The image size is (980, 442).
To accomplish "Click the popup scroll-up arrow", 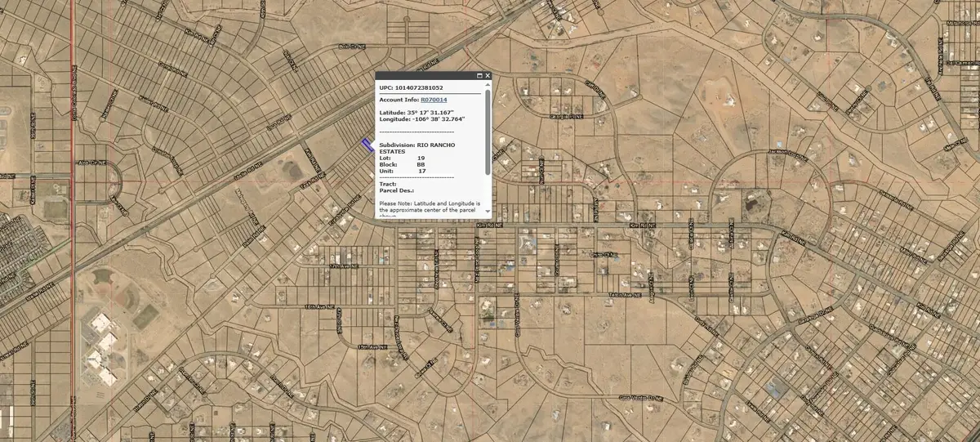I will (x=488, y=85).
